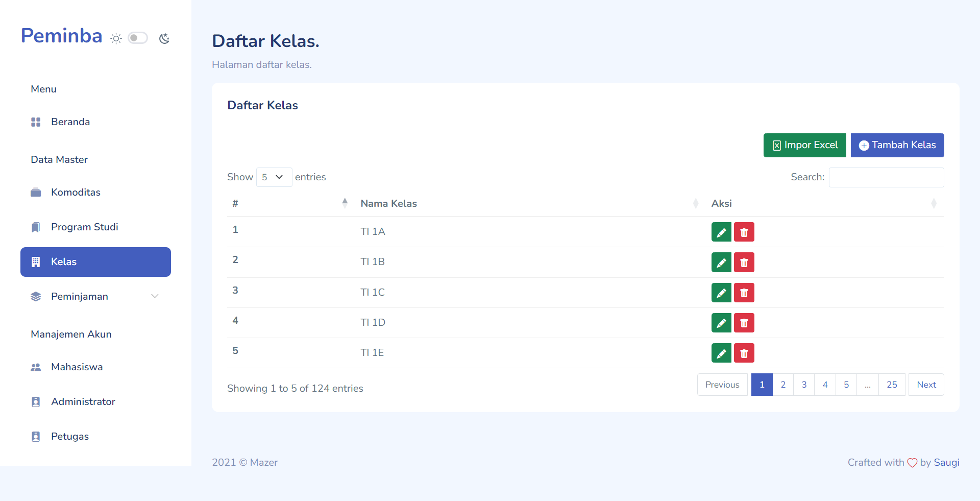Delete the TI 1D class row
This screenshot has height=501, width=980.
coord(744,322)
